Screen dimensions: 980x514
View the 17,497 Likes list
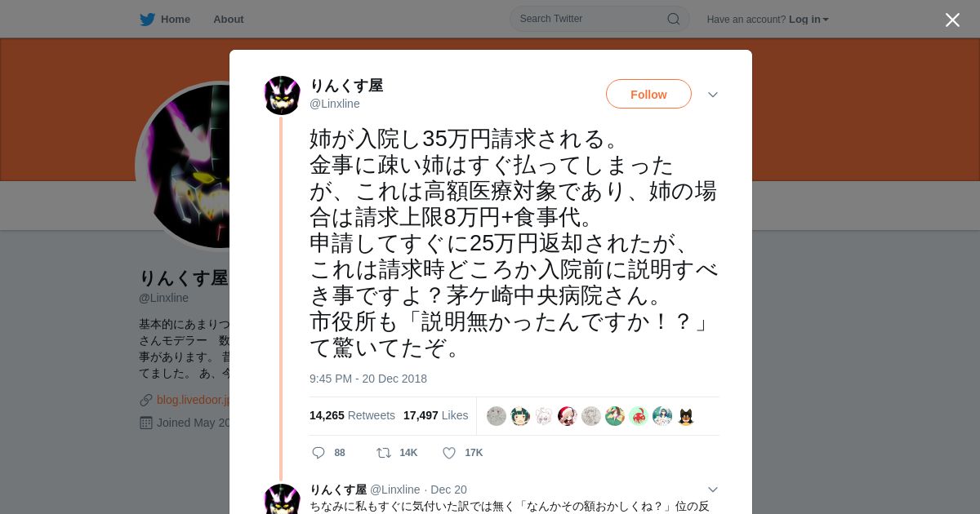[x=436, y=415]
